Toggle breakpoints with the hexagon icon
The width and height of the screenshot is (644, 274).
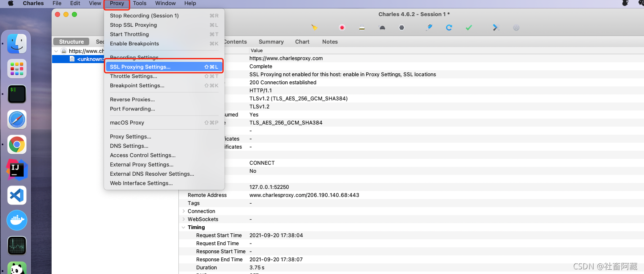(x=402, y=28)
